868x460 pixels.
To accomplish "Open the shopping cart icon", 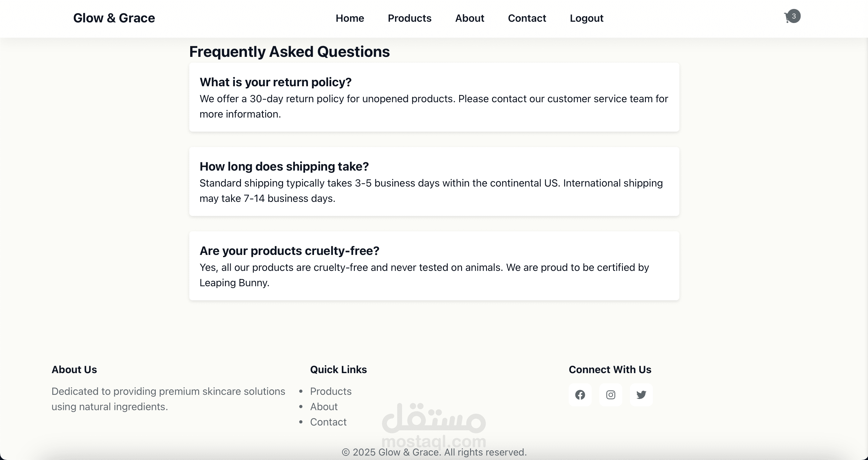I will point(788,18).
